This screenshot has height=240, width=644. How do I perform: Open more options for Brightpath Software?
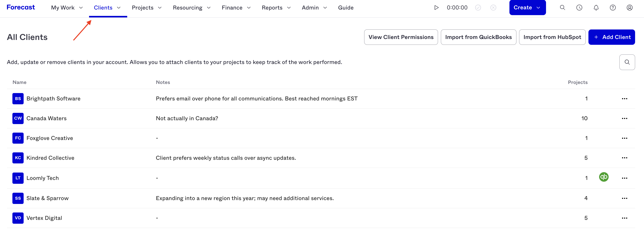point(624,99)
